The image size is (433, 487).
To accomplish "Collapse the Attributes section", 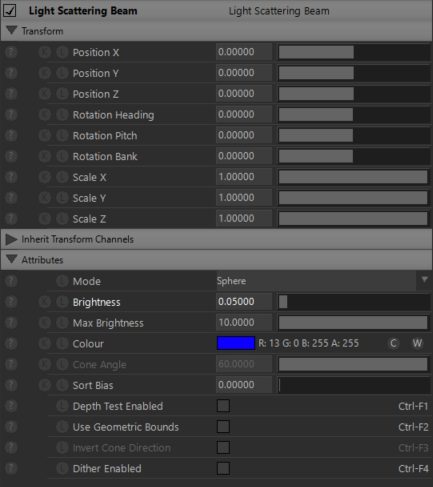I will (x=11, y=260).
